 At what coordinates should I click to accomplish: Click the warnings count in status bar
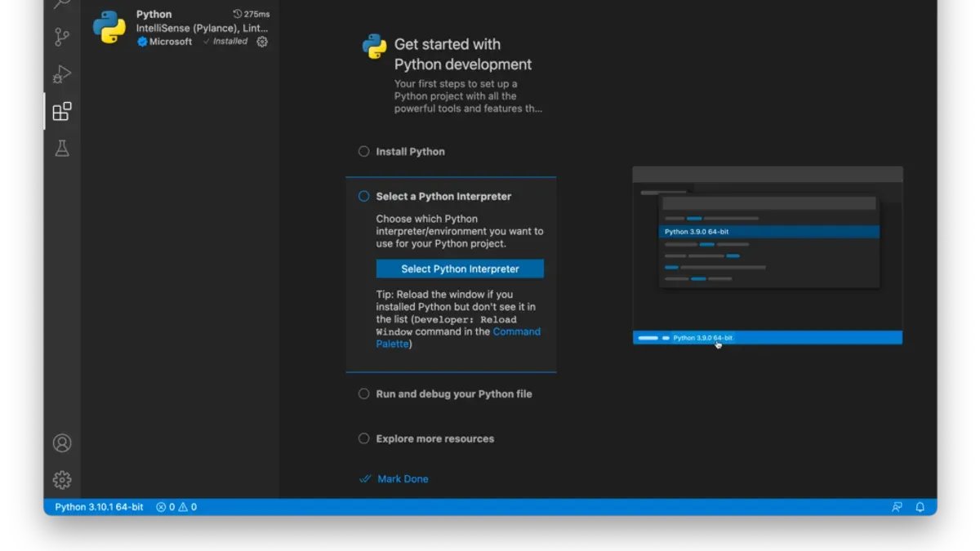point(188,507)
